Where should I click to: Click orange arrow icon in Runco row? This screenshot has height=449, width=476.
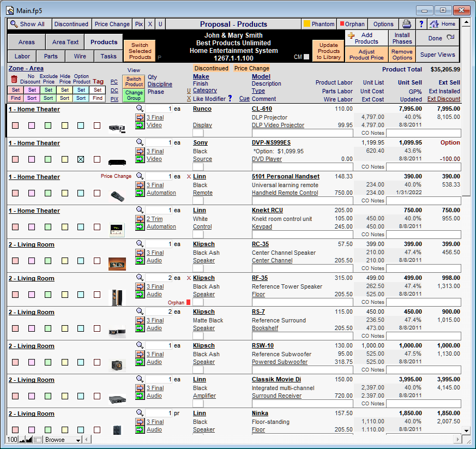[x=140, y=117]
